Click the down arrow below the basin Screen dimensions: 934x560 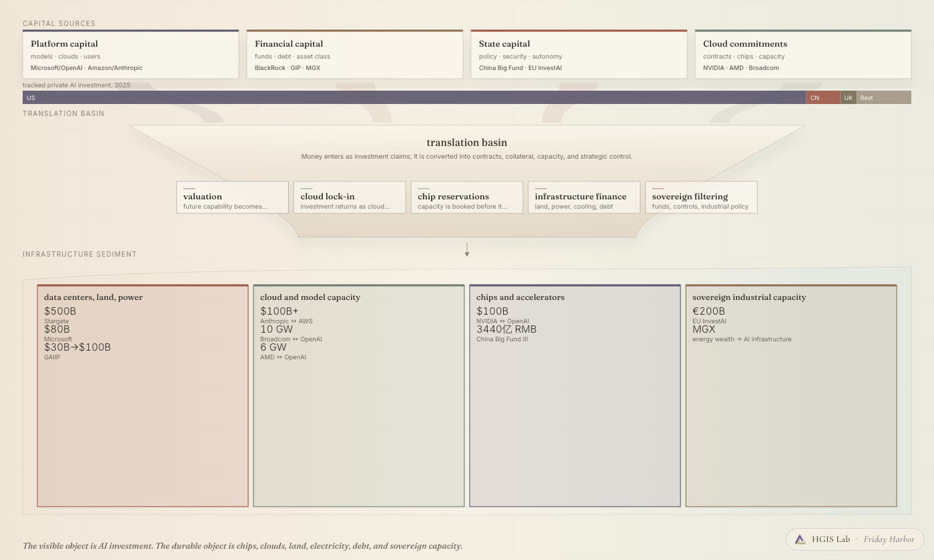point(467,250)
